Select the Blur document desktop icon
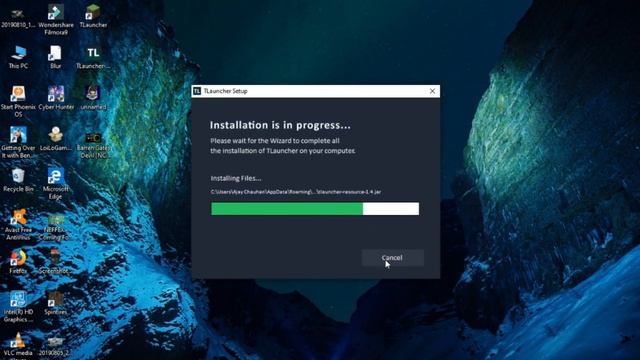The height and width of the screenshot is (360, 640). (56, 57)
